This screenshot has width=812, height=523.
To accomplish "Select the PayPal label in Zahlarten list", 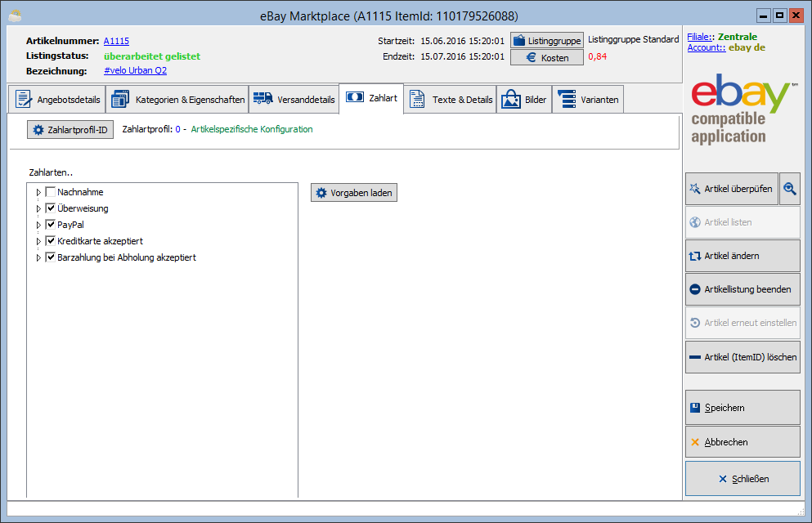I will [70, 225].
